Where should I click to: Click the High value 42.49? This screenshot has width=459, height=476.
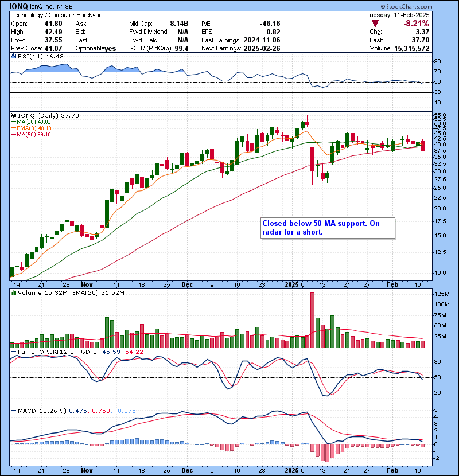[53, 32]
